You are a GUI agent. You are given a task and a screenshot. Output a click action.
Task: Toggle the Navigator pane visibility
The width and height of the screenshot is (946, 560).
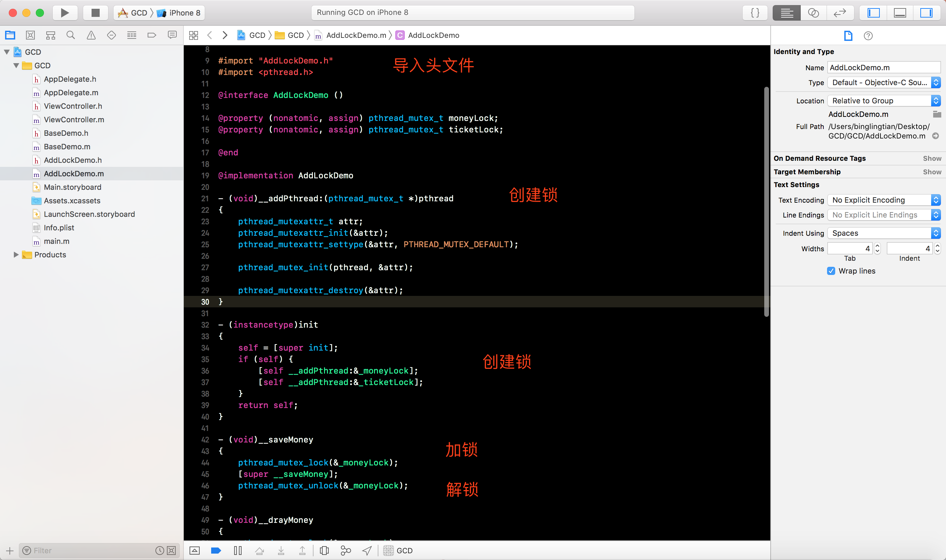point(873,13)
